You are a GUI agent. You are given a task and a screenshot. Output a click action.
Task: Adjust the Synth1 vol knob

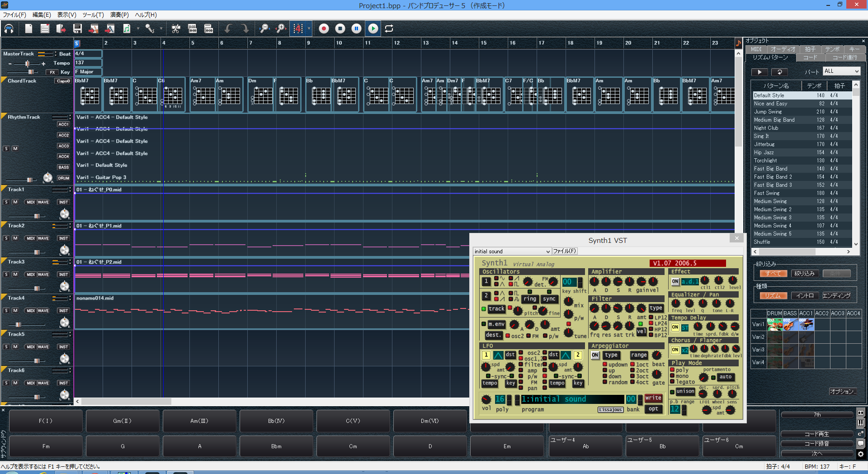[486, 399]
